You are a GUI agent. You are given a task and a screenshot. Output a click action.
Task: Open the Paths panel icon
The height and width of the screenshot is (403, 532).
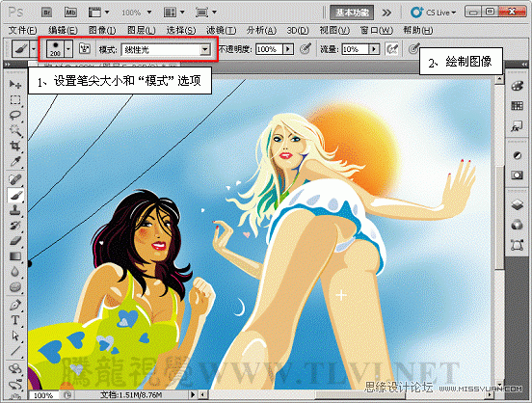(518, 245)
